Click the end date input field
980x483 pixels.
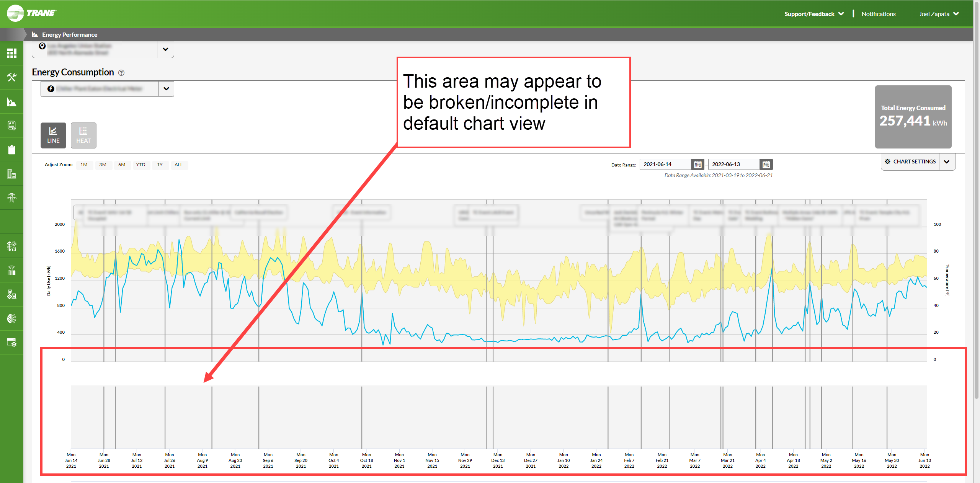tap(733, 165)
